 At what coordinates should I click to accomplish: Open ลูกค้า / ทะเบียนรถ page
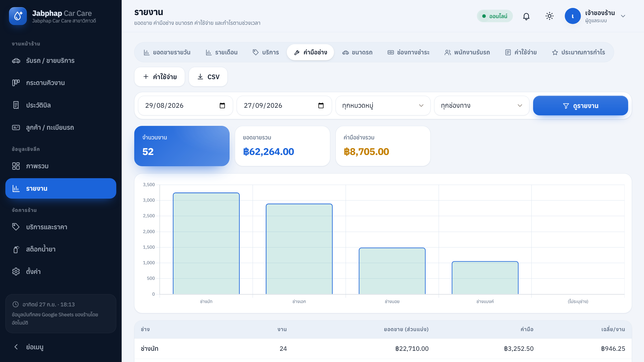coord(61,127)
